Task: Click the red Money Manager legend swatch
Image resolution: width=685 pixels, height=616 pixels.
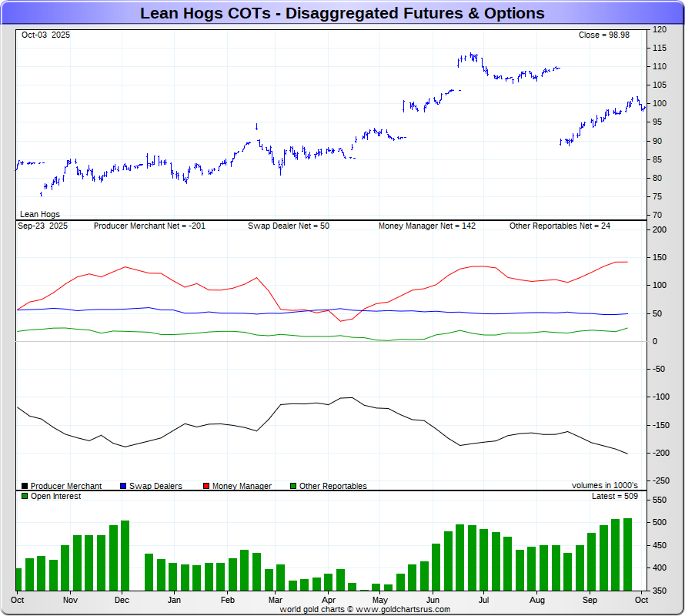Action: (206, 486)
